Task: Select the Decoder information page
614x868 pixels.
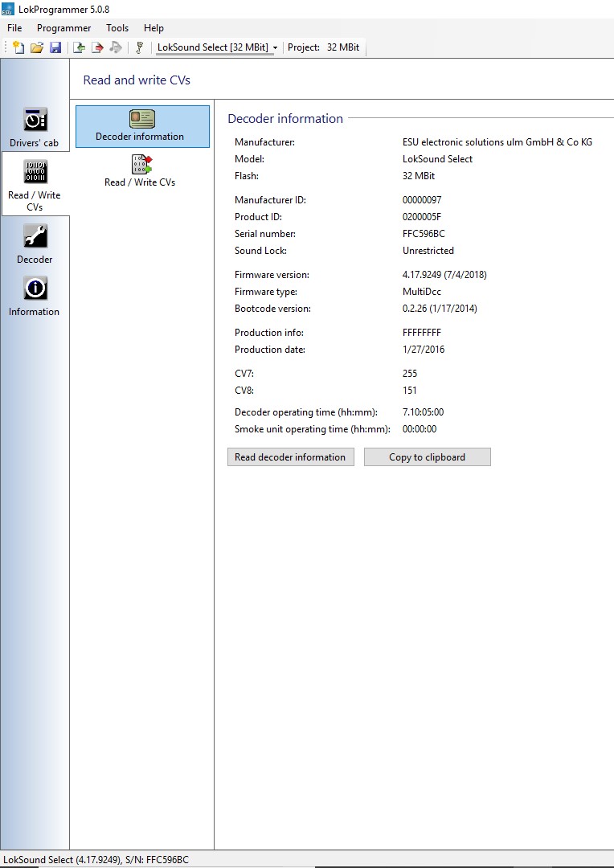Action: coord(142,126)
